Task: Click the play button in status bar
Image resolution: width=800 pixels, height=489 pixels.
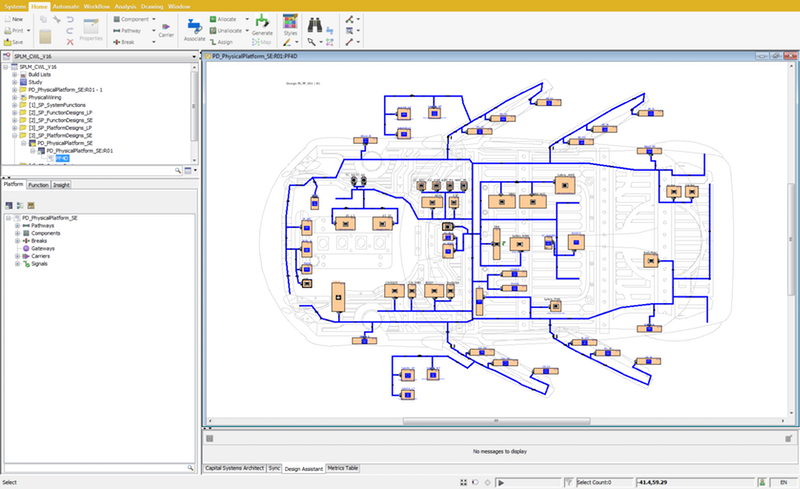Action: point(500,482)
